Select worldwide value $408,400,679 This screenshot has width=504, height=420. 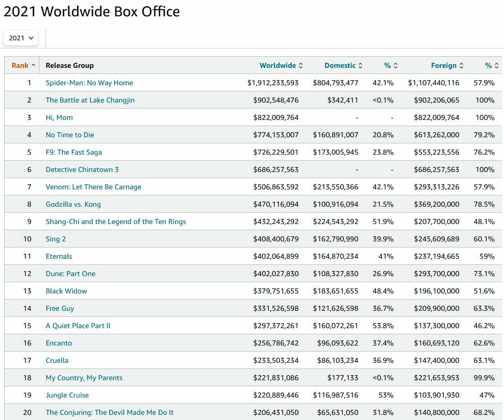(x=276, y=239)
